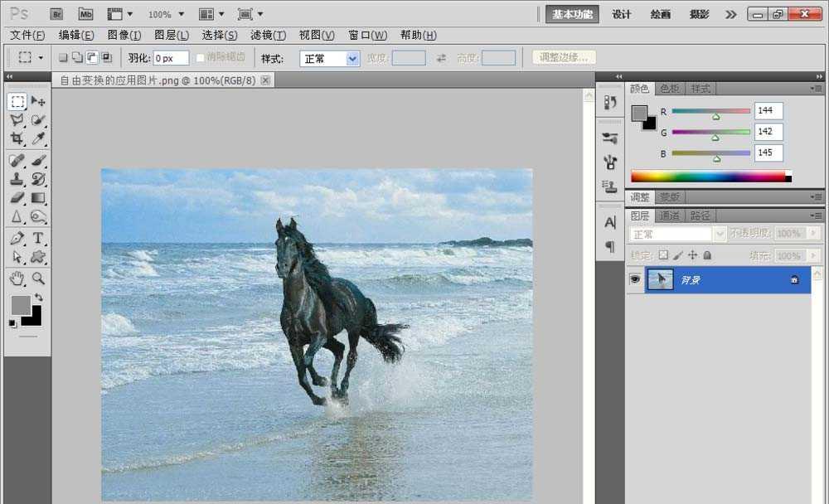
Task: Select the Move tool
Action: [x=38, y=101]
